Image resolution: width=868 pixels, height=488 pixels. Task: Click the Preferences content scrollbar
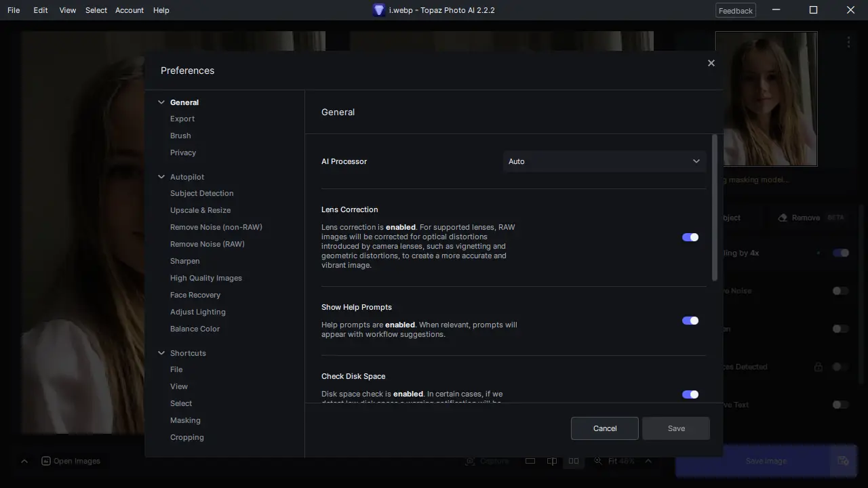[714, 207]
